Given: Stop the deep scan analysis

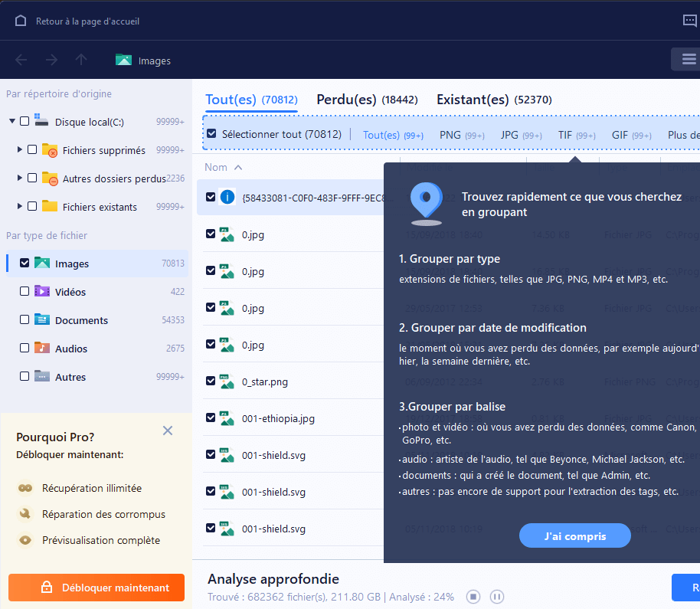Looking at the screenshot, I should [x=473, y=597].
